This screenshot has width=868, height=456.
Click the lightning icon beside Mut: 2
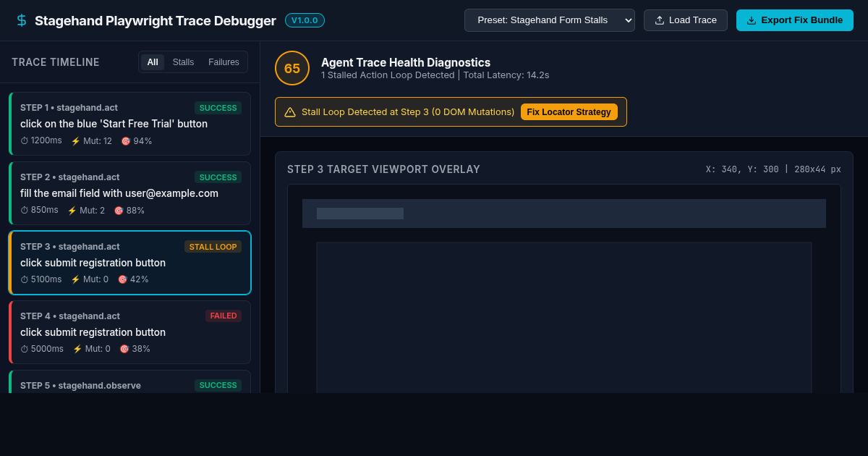tap(72, 211)
